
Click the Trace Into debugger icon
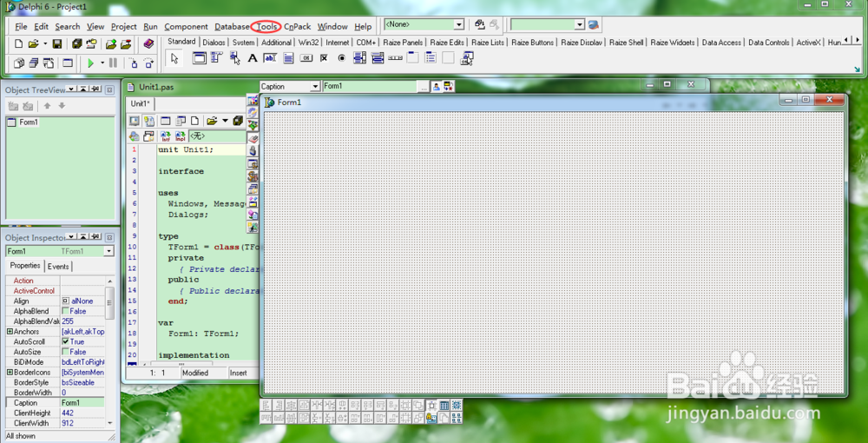[x=133, y=63]
